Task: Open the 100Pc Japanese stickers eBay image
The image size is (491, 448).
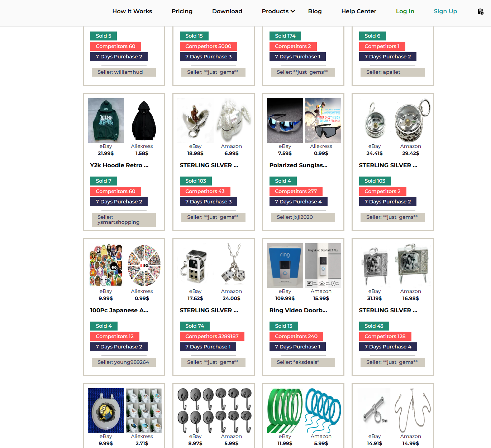Action: tap(106, 265)
